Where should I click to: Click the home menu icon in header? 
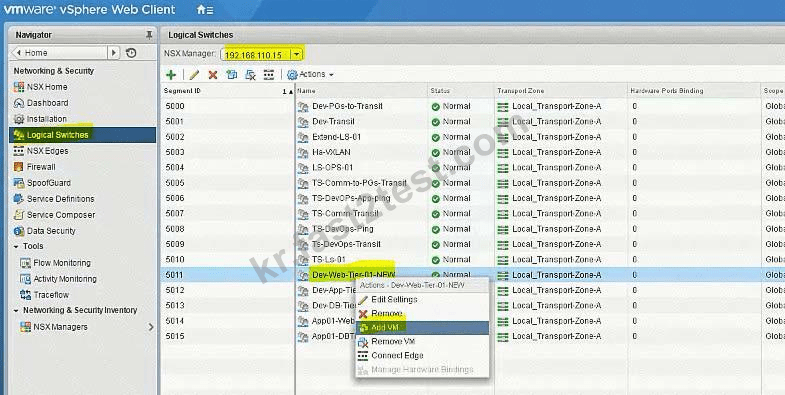coord(204,10)
